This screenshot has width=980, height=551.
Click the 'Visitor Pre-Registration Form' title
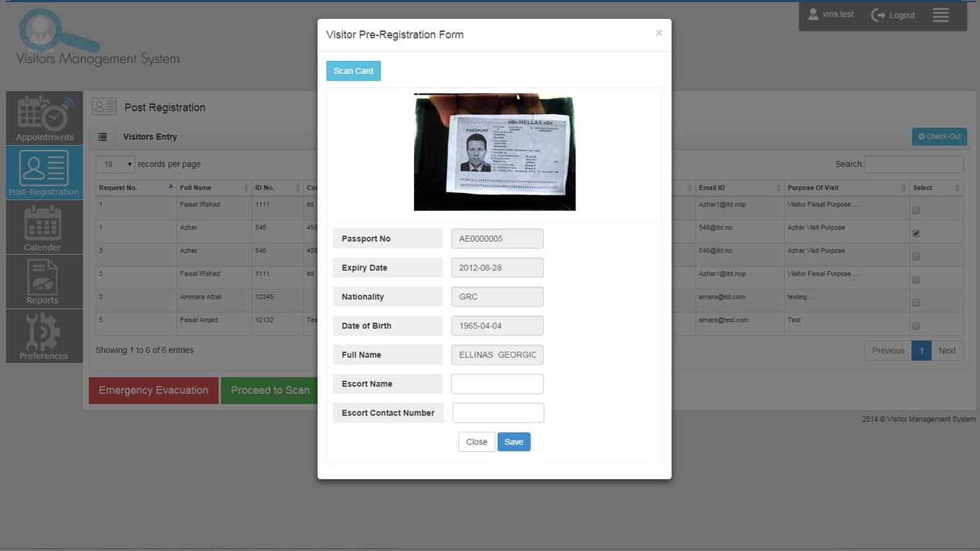tap(395, 34)
